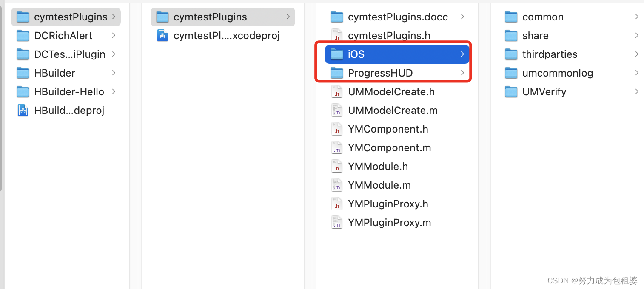Image resolution: width=644 pixels, height=289 pixels.
Task: Click the YMComponent.h header icon
Action: (x=336, y=129)
